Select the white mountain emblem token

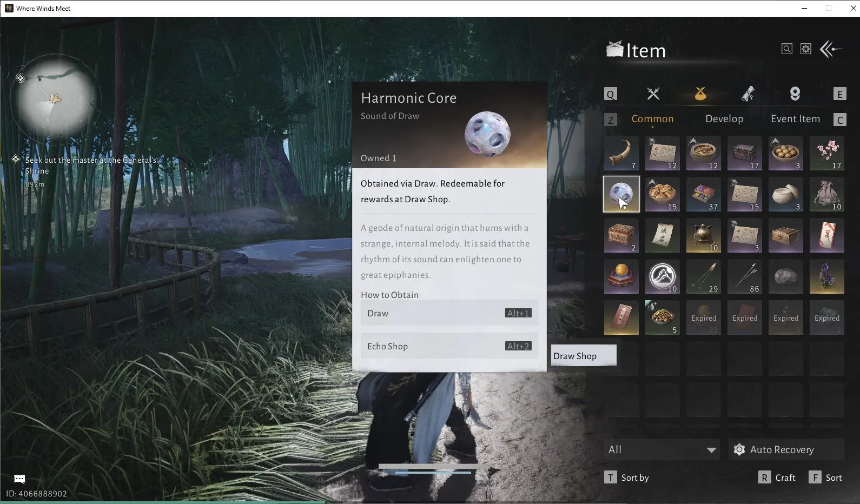point(662,276)
